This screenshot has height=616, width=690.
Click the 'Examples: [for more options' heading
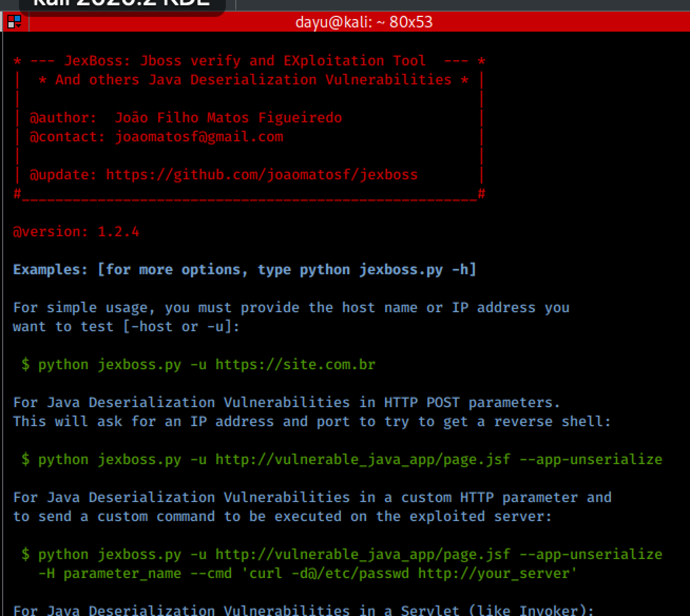pyautogui.click(x=245, y=269)
